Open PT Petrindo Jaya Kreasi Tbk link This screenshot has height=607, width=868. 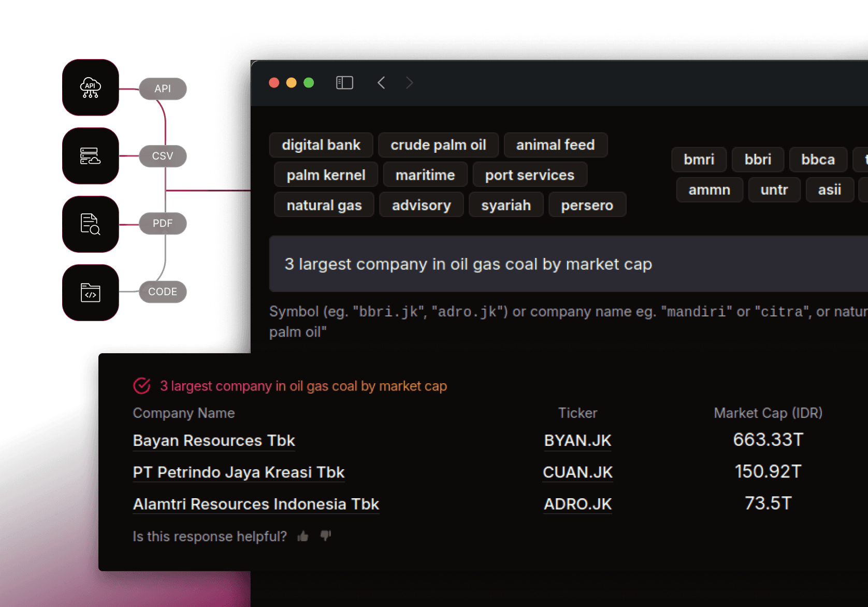point(239,472)
